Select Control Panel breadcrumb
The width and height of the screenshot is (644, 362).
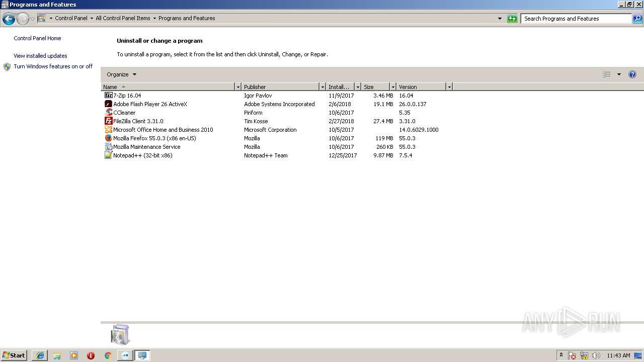pos(71,18)
